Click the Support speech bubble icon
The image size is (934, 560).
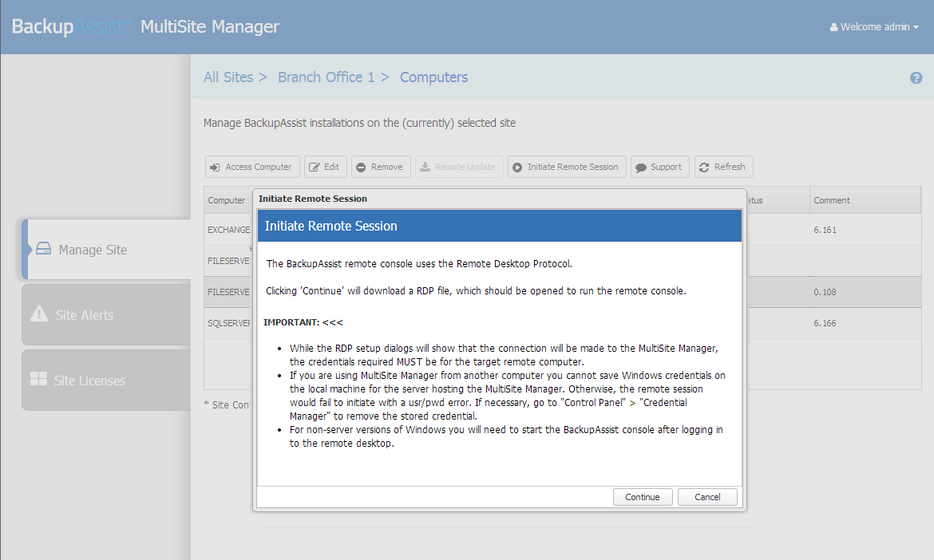(x=641, y=168)
